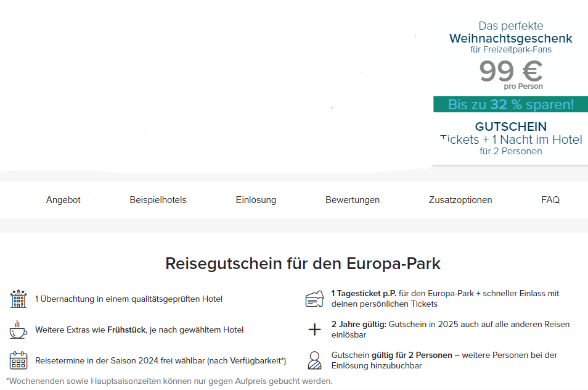This screenshot has width=588, height=390.
Task: Select the person icon next to 2 Personen
Action: point(314,360)
